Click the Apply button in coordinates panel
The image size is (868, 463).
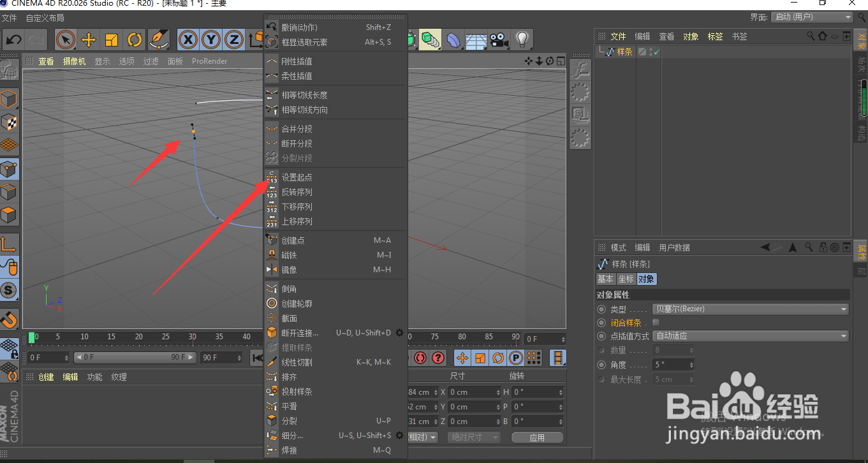point(537,437)
